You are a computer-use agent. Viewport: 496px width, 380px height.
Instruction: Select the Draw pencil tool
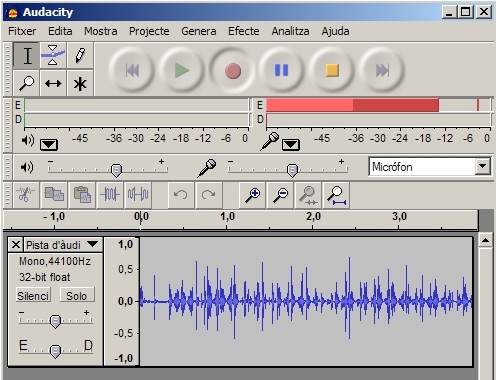[80, 55]
